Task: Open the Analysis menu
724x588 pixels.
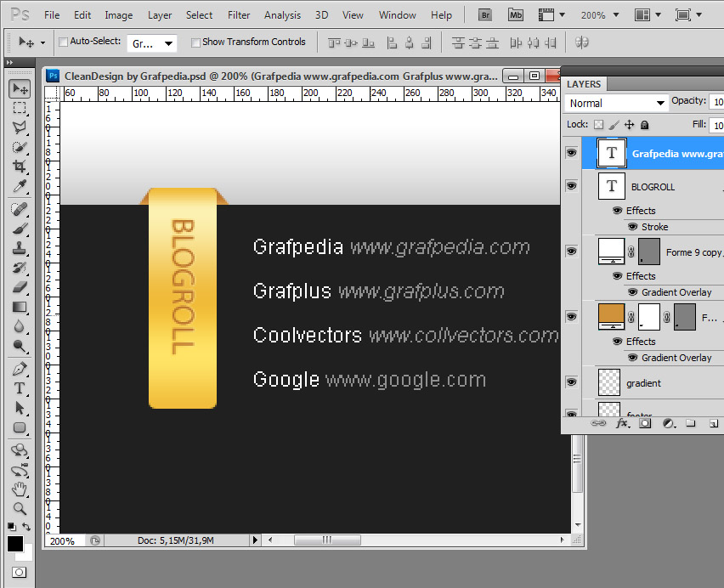Action: [282, 15]
